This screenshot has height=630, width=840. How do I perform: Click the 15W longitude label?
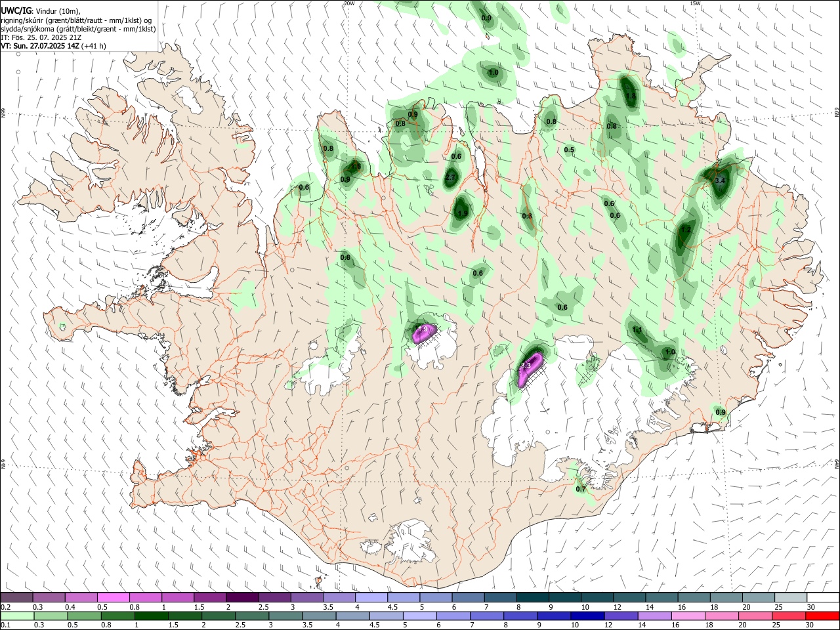[x=695, y=3]
